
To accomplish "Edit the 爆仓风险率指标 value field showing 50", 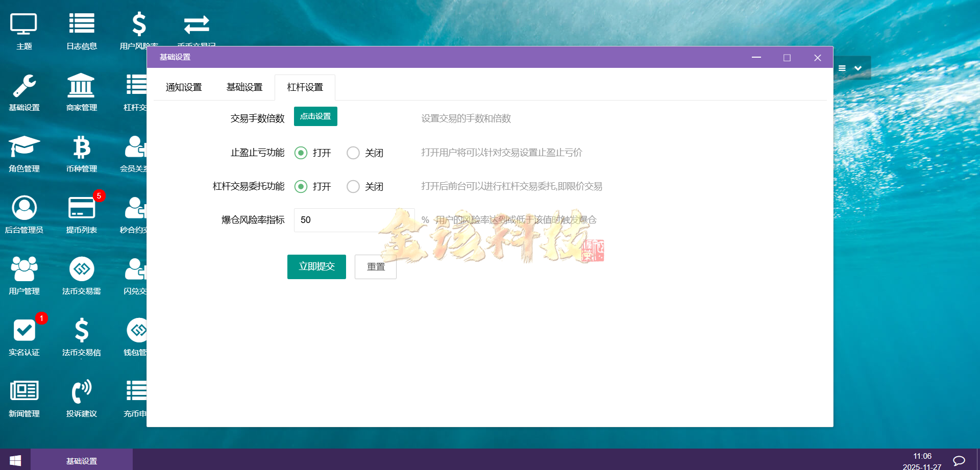I will tap(354, 219).
